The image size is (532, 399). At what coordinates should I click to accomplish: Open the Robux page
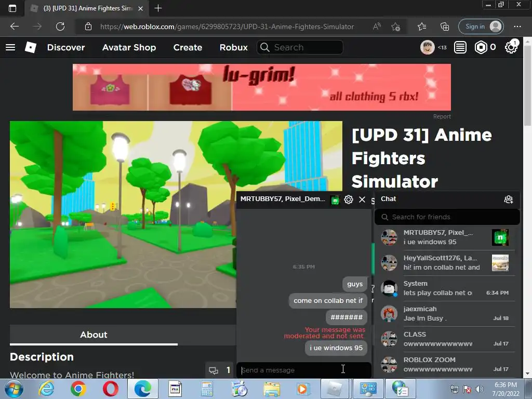pyautogui.click(x=233, y=47)
